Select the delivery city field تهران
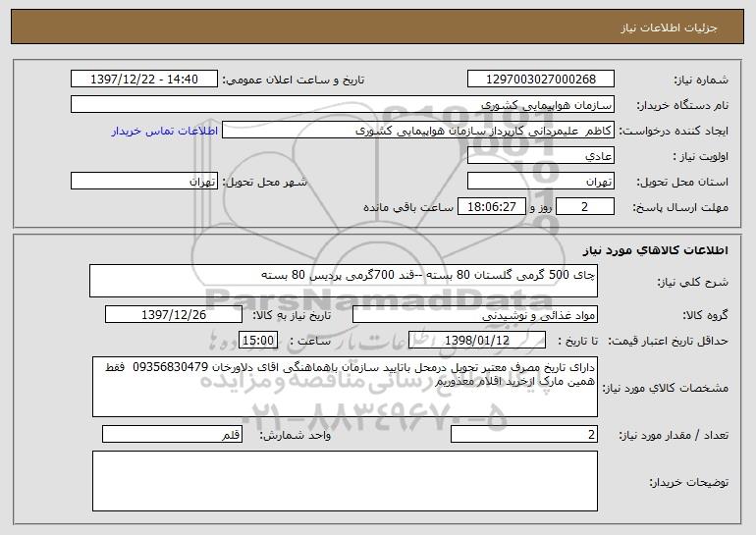The height and width of the screenshot is (535, 756). (144, 182)
